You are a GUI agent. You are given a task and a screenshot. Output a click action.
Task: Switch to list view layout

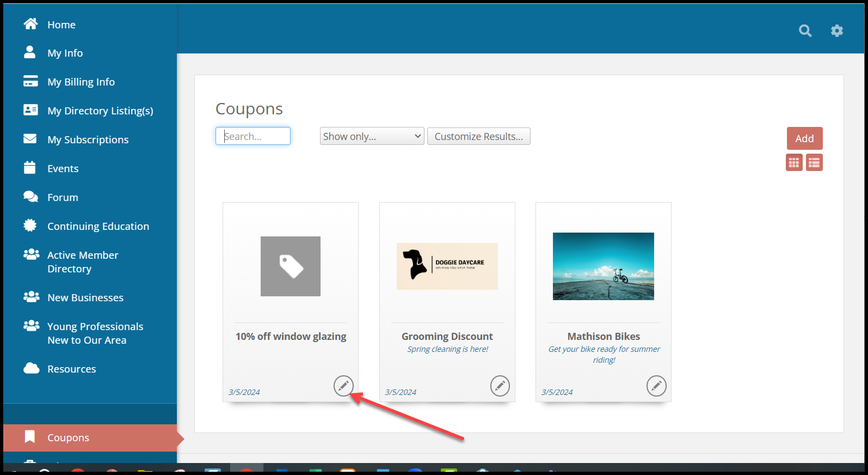click(814, 162)
